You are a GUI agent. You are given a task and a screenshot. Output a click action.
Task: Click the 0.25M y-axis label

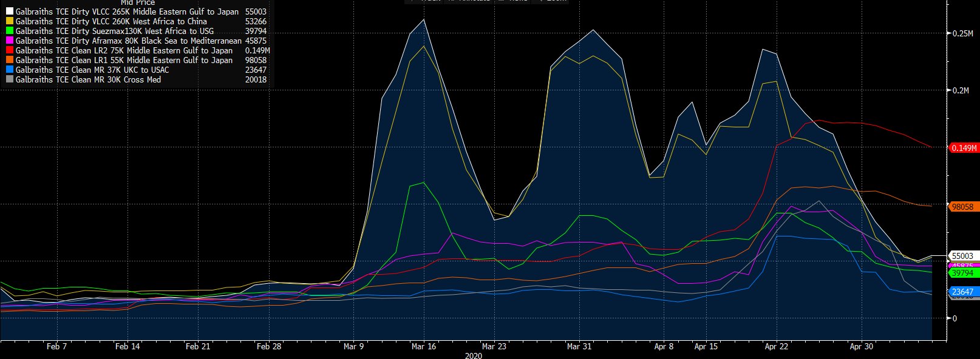(x=963, y=33)
